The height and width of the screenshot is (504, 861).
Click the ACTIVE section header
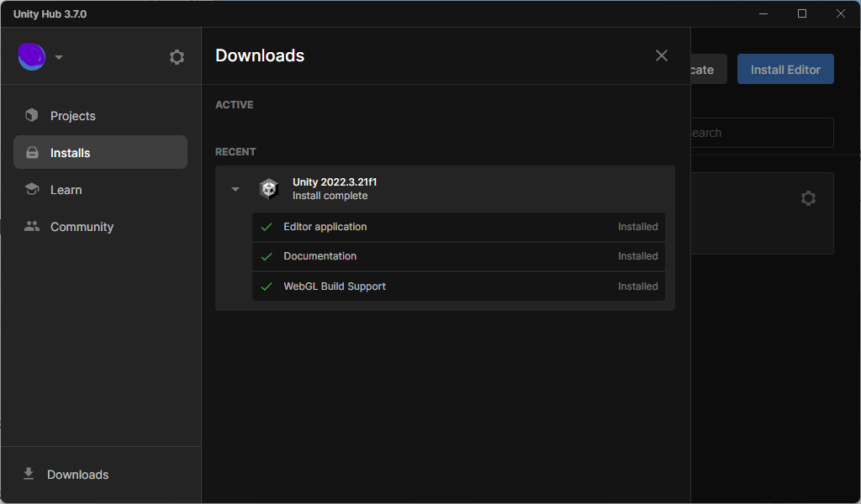pyautogui.click(x=234, y=105)
